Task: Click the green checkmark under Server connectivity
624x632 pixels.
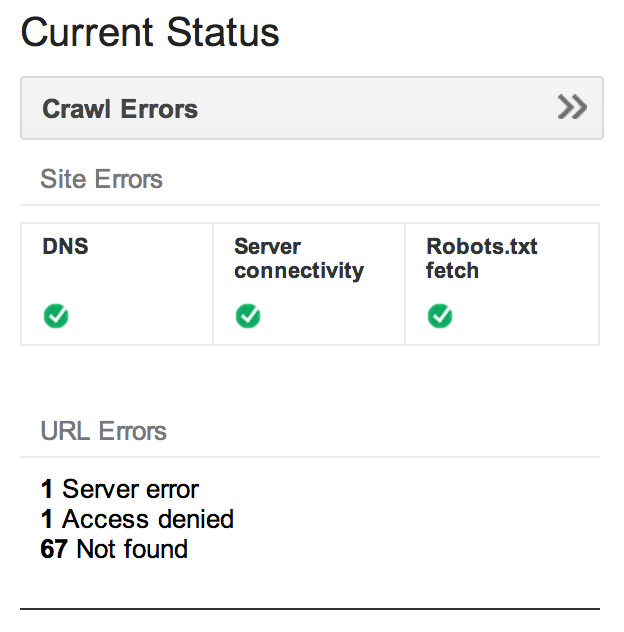Action: pyautogui.click(x=248, y=316)
